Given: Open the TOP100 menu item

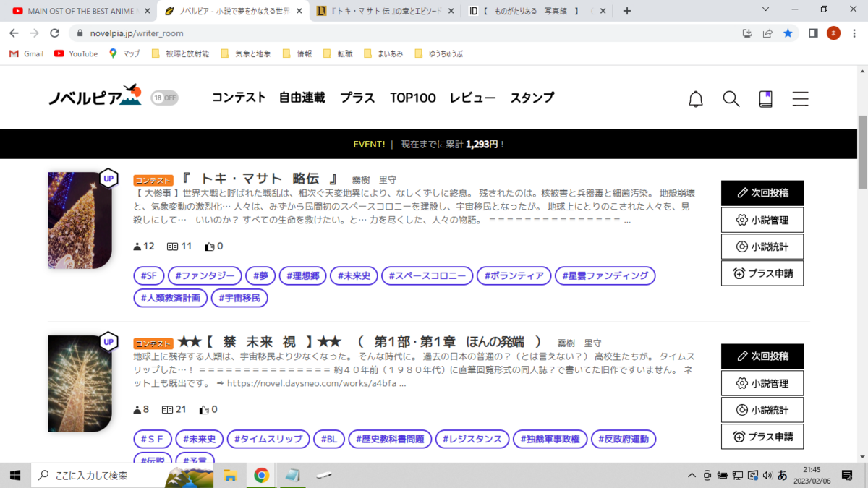Looking at the screenshot, I should coord(413,98).
